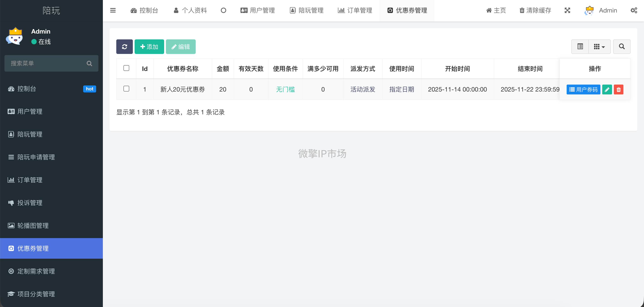
Task: Open the 无门槛 link in the coupon row
Action: tap(286, 89)
